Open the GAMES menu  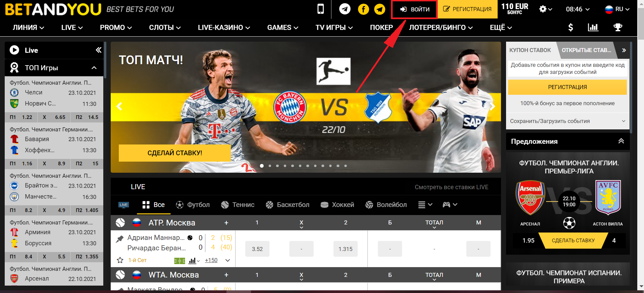[x=283, y=28]
